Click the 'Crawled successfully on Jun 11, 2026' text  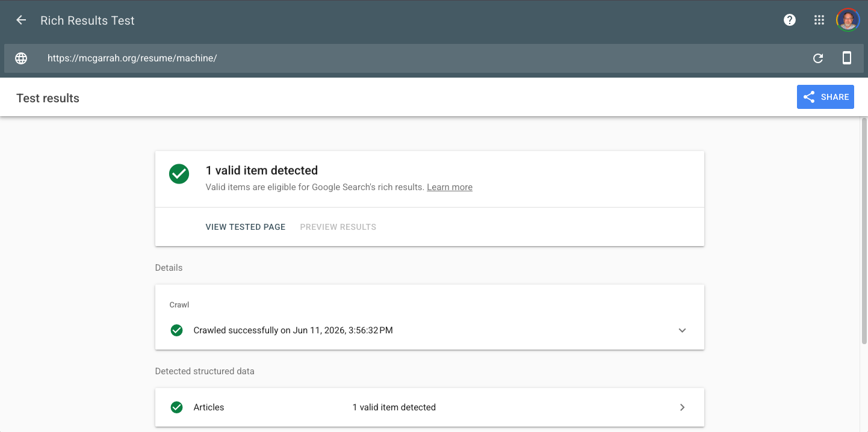[293, 330]
